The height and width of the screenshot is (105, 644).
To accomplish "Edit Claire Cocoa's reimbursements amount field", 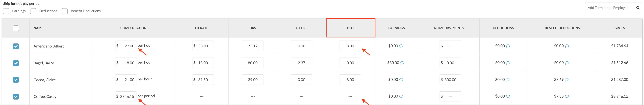I will coord(450,80).
